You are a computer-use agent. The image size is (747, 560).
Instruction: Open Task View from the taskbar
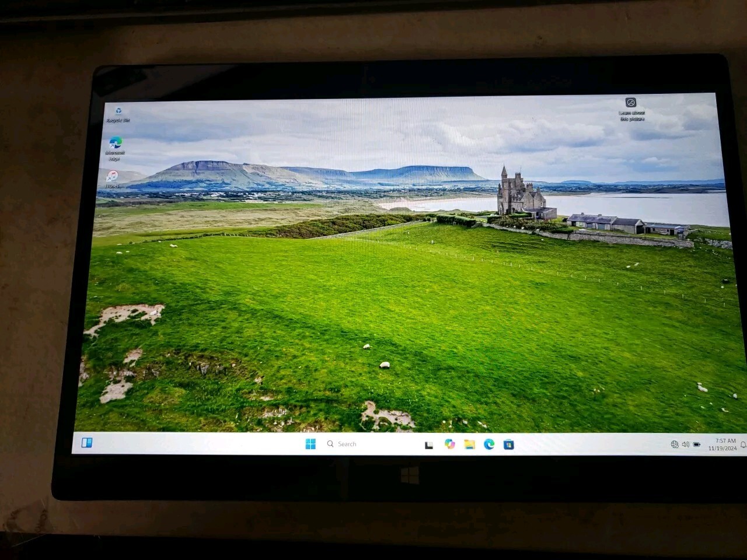pos(429,445)
